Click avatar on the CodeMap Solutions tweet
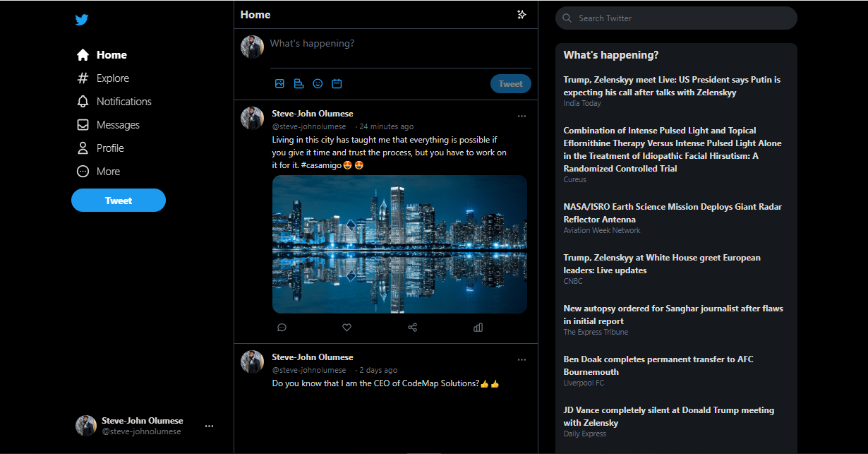 (252, 362)
